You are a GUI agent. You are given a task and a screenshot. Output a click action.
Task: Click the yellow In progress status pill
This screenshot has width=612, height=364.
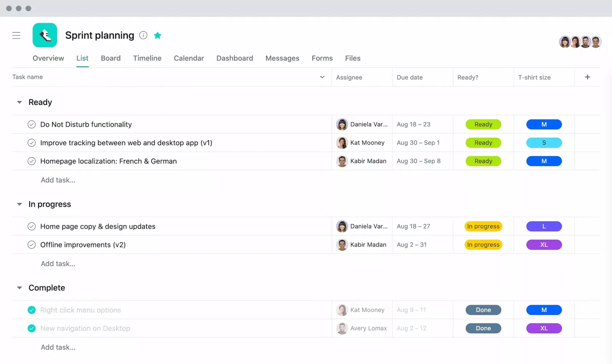[x=483, y=226]
